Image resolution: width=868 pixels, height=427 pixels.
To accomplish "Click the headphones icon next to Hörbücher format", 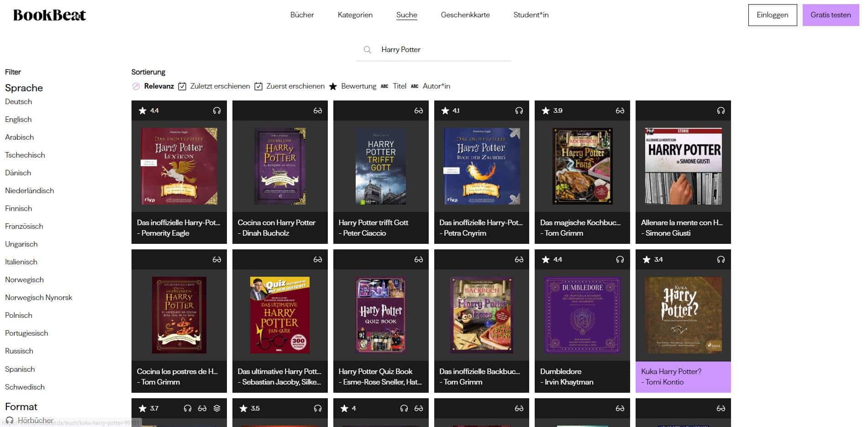I will pos(10,420).
